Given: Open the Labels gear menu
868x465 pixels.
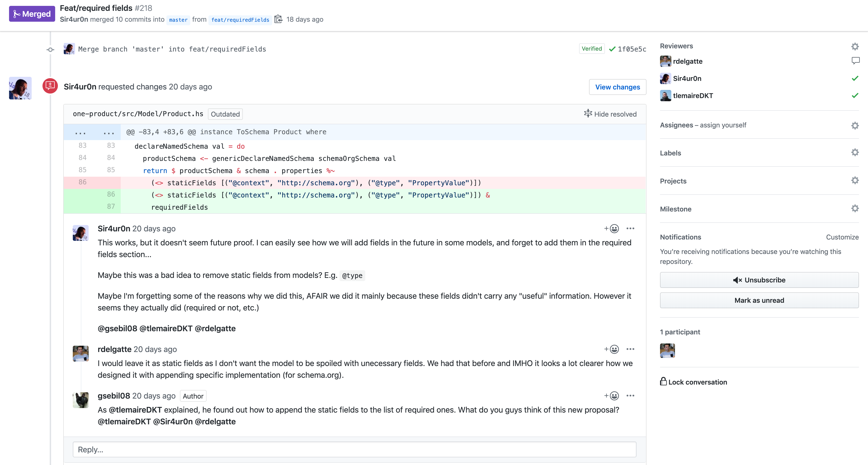Looking at the screenshot, I should click(854, 153).
